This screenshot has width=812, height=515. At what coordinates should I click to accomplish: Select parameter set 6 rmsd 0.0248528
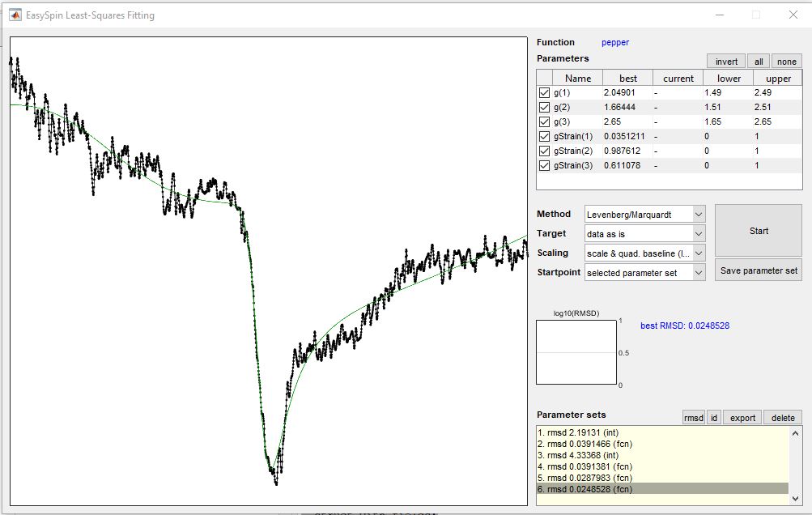click(x=662, y=489)
